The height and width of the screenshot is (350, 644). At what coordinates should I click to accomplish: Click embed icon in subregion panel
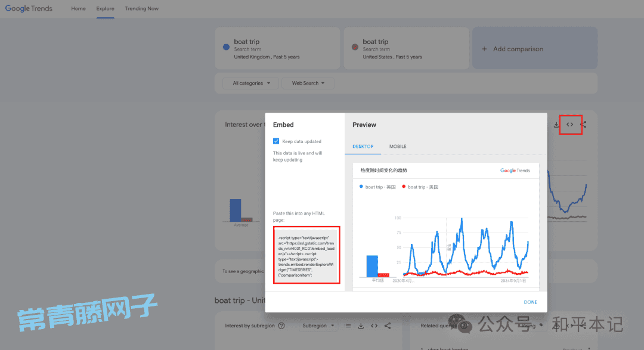click(374, 326)
